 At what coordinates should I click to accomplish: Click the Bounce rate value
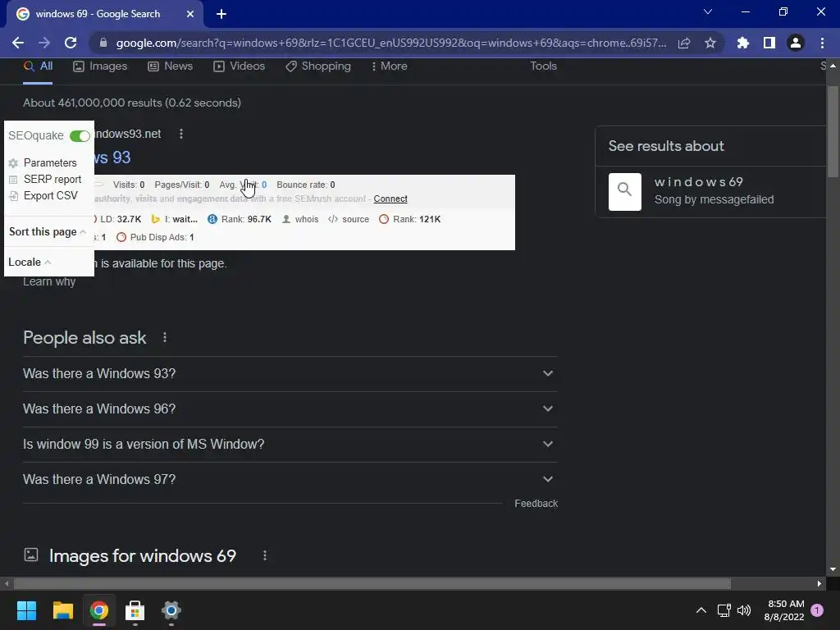[332, 185]
